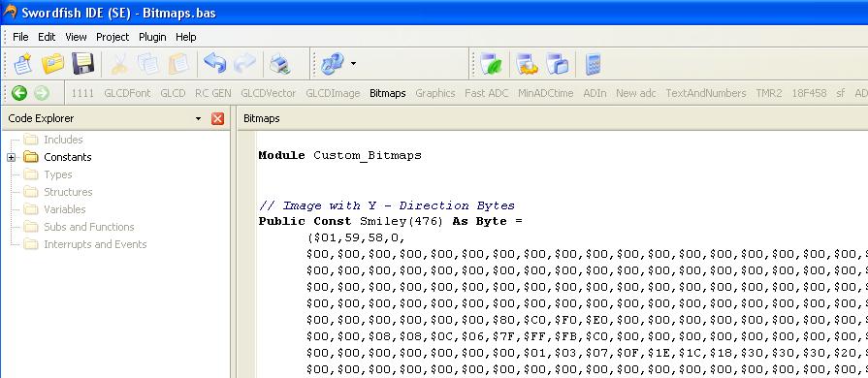Viewport: 868px width, 378px height.
Task: Open a file using the folder icon
Action: (53, 64)
